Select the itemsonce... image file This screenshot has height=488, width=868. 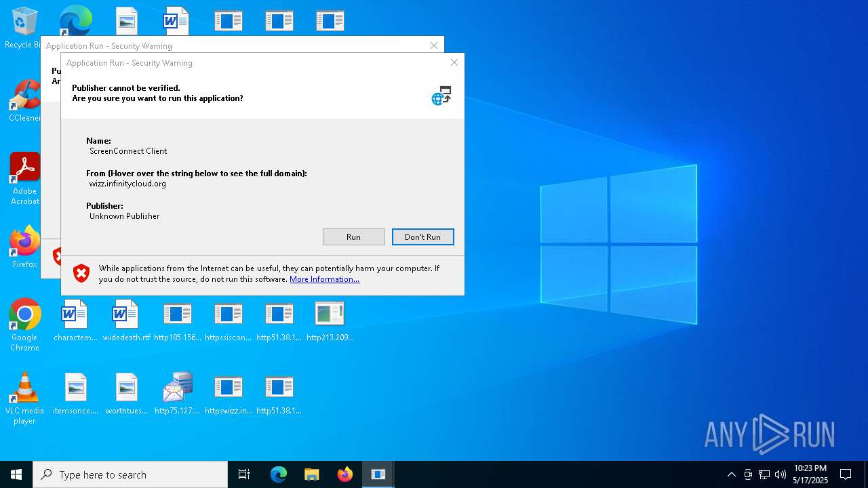75,394
